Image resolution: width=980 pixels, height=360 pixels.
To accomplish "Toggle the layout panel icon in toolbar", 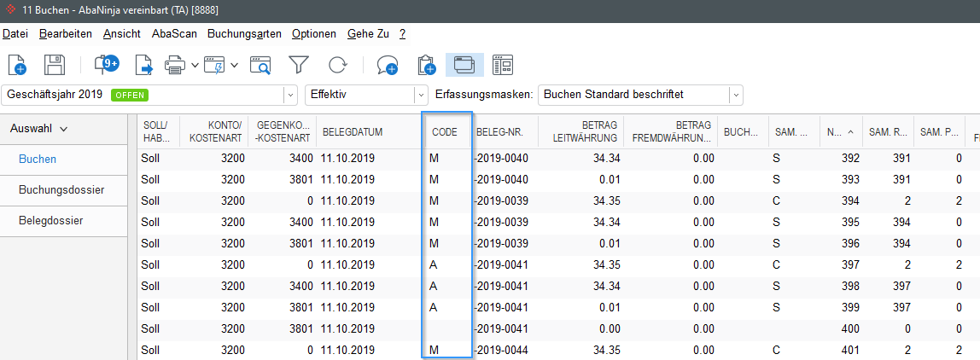I will (503, 64).
